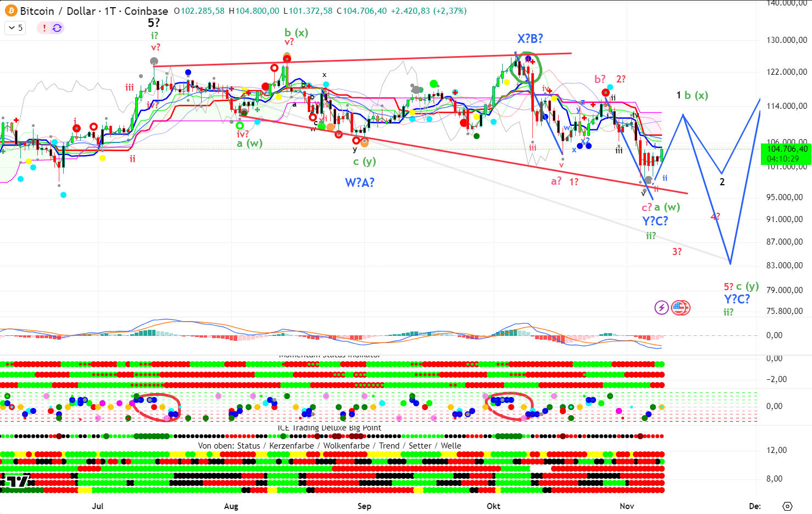The width and height of the screenshot is (812, 514).
Task: Click the Aug label on time axis
Action: click(x=231, y=506)
